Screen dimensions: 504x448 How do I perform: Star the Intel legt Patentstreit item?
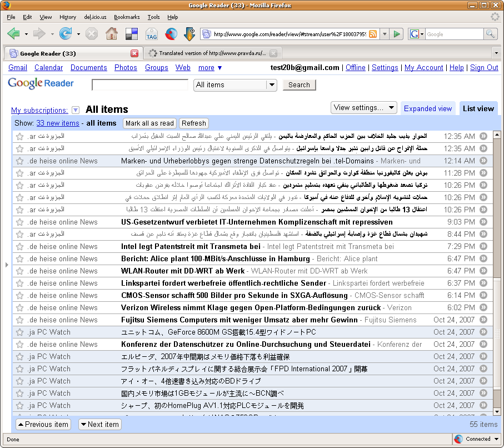[x=20, y=246]
